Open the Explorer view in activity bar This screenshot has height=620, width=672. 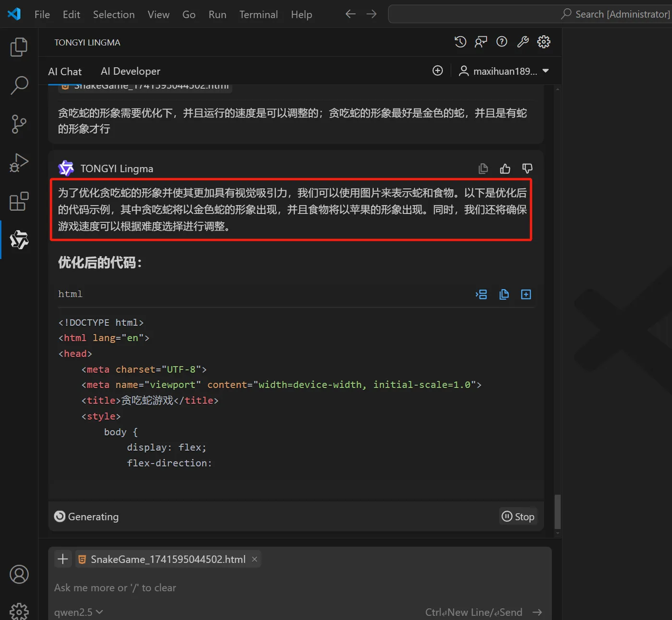tap(19, 47)
